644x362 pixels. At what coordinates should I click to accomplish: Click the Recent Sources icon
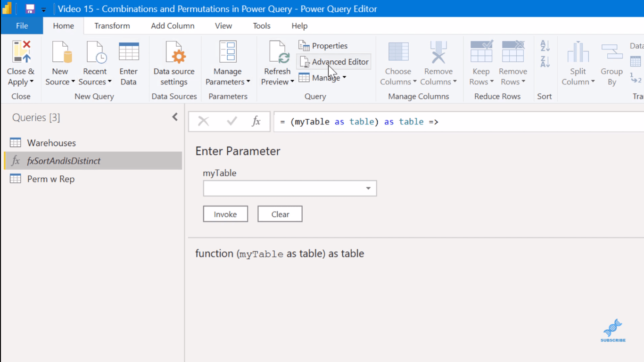96,52
